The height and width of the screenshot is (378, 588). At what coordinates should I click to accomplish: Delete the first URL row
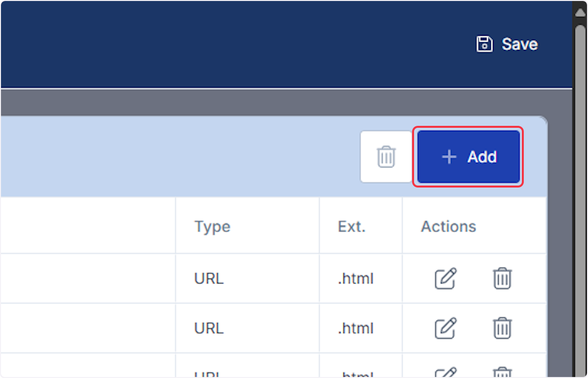pos(502,279)
